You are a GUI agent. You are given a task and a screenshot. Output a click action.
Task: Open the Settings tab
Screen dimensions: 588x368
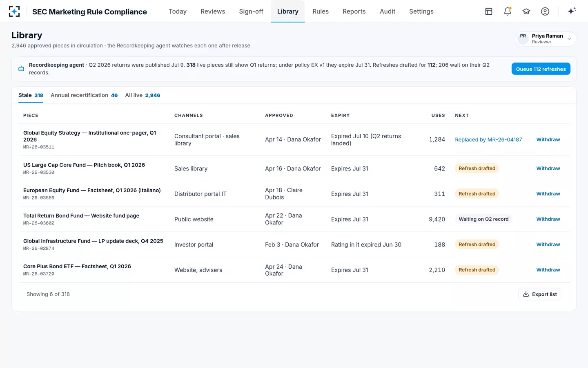[x=421, y=11]
